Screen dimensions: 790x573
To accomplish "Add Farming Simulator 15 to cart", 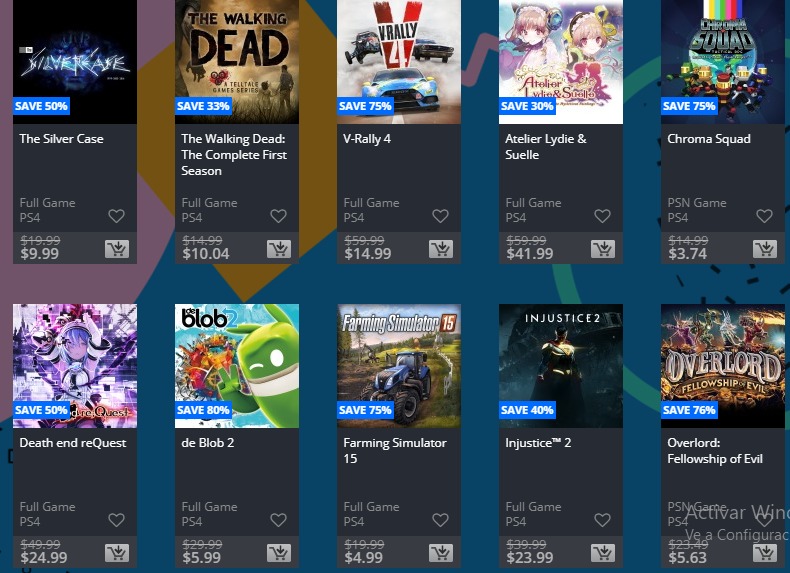I will pos(441,553).
